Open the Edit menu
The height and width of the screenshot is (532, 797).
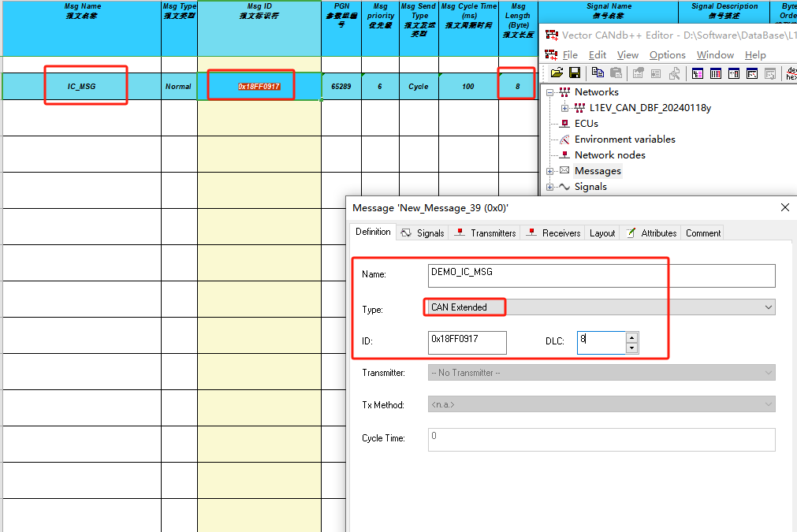pyautogui.click(x=598, y=55)
